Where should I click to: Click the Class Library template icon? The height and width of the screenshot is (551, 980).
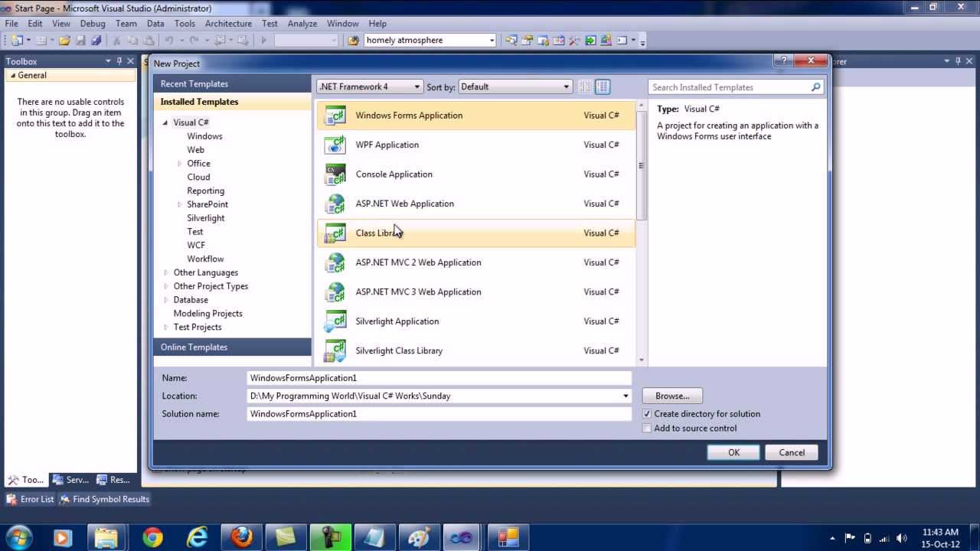coord(335,233)
